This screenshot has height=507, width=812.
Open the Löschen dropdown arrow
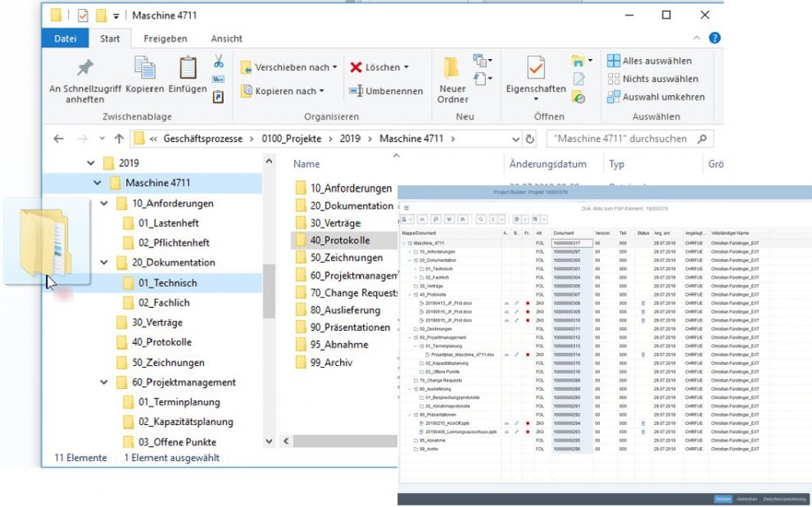point(406,67)
